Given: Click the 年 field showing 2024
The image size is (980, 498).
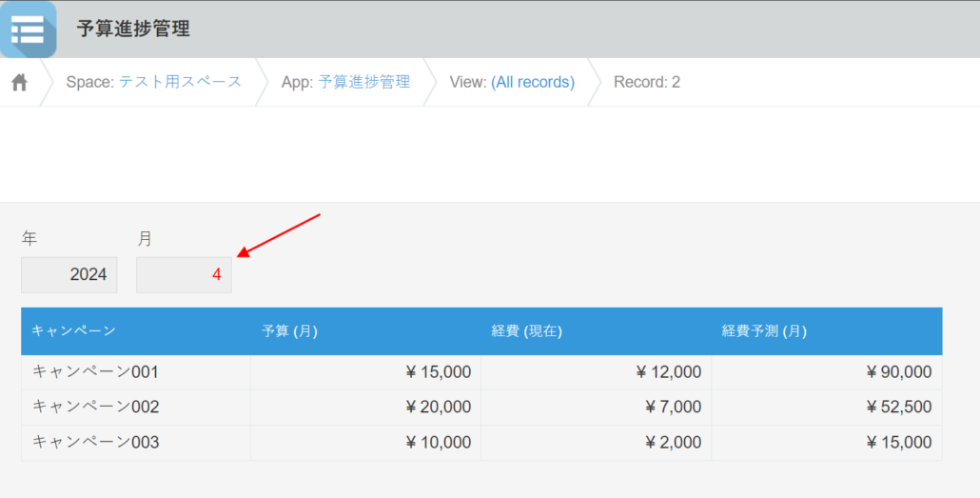Looking at the screenshot, I should tap(69, 275).
